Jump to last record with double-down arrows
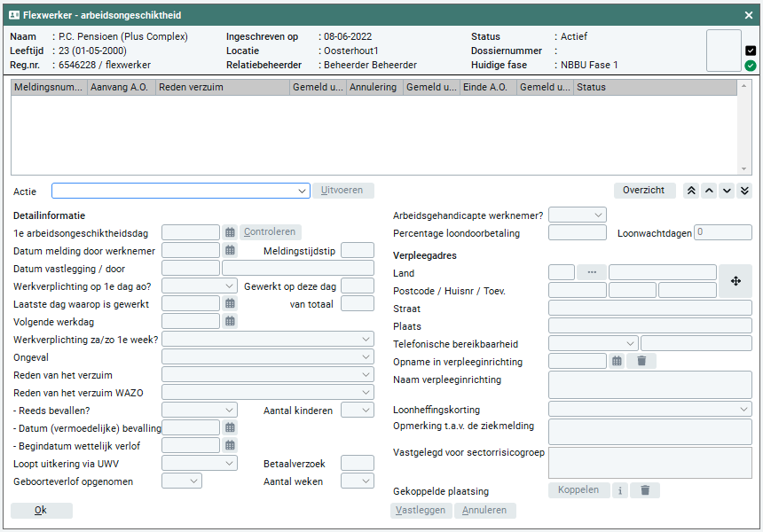 744,191
